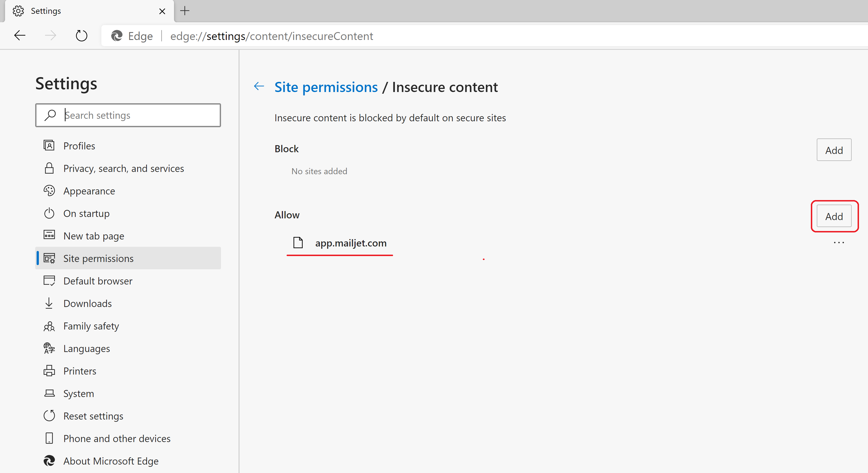Viewport: 868px width, 473px height.
Task: Open a new tab with plus icon
Action: [185, 11]
